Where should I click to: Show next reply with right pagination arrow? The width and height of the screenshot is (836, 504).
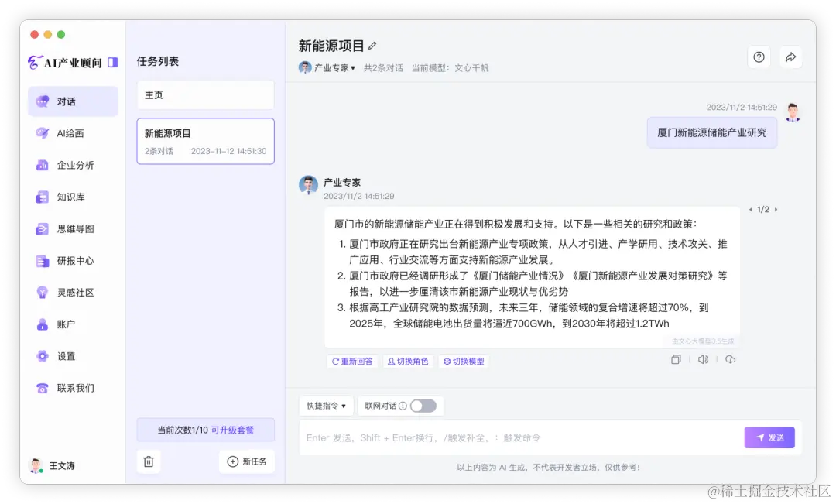click(x=776, y=208)
